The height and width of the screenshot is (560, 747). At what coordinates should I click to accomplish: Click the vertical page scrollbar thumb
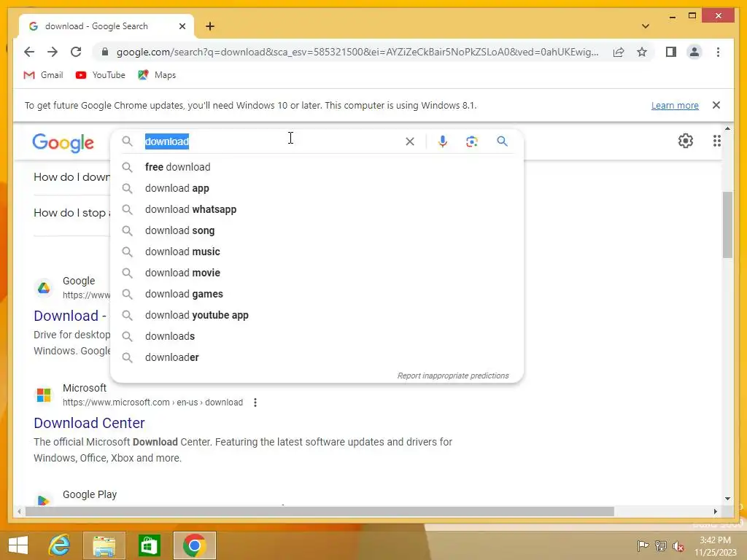coord(727,225)
